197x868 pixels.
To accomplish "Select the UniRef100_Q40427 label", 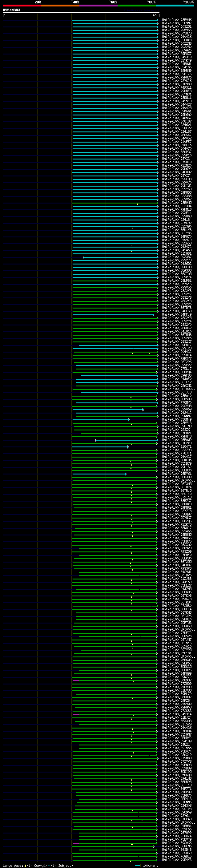I will pyautogui.click(x=176, y=104).
